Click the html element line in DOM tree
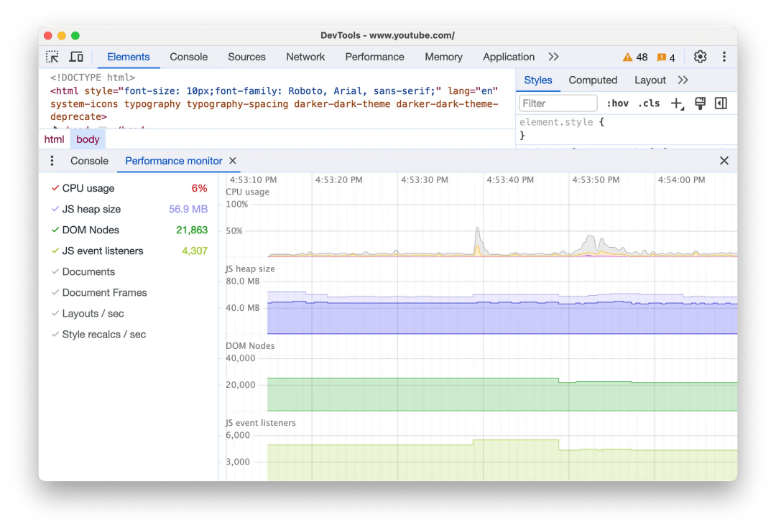This screenshot has height=532, width=776. coord(274,104)
